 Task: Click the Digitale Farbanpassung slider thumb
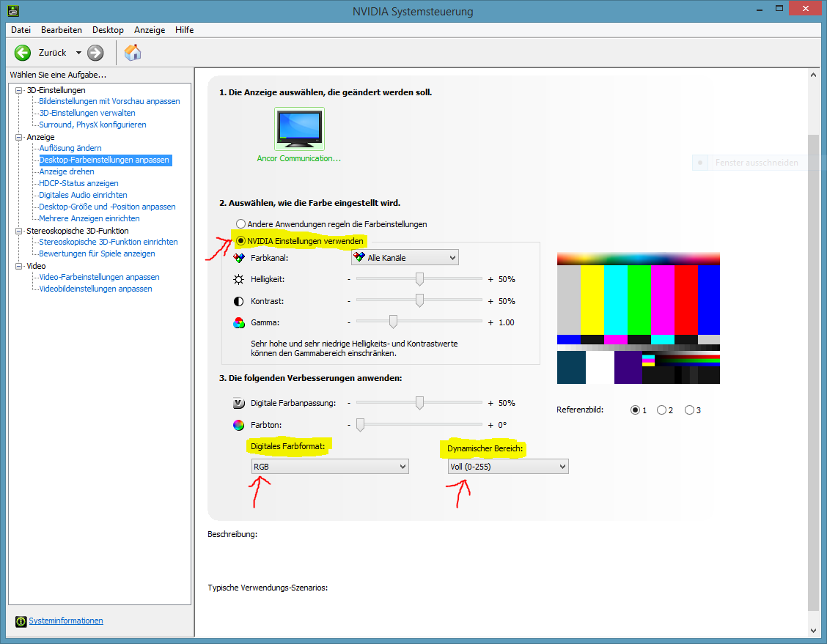coord(419,403)
